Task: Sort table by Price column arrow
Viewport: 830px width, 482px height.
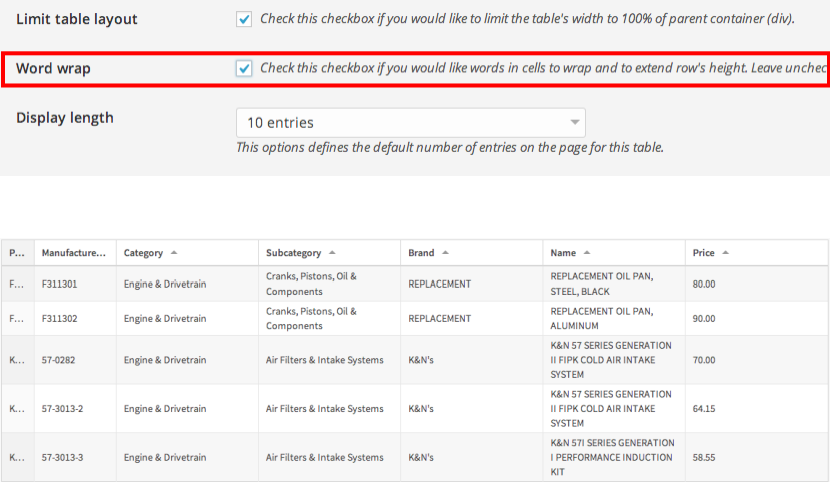Action: (725, 253)
